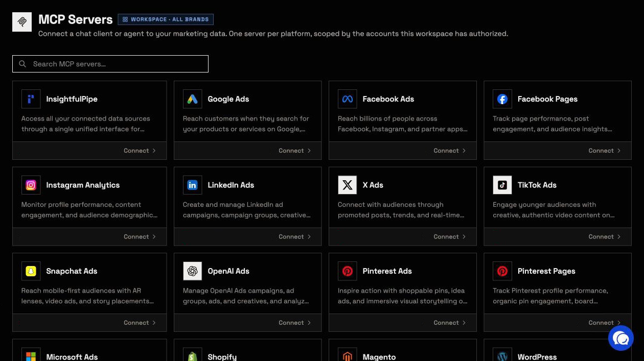Click the Snapchat Ads card title
Viewport: 644px width, 361px height.
pos(72,271)
